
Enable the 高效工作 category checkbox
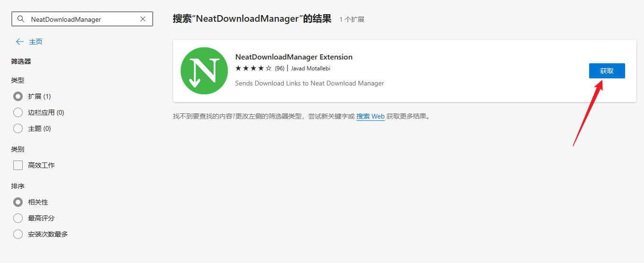(18, 165)
